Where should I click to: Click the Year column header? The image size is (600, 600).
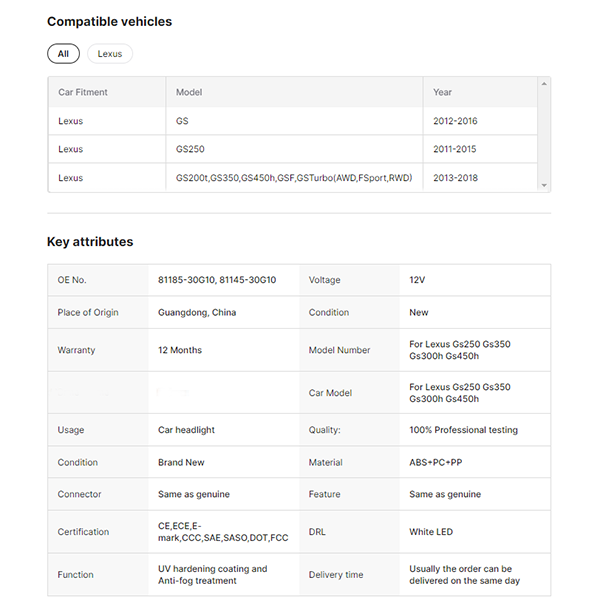tap(443, 92)
